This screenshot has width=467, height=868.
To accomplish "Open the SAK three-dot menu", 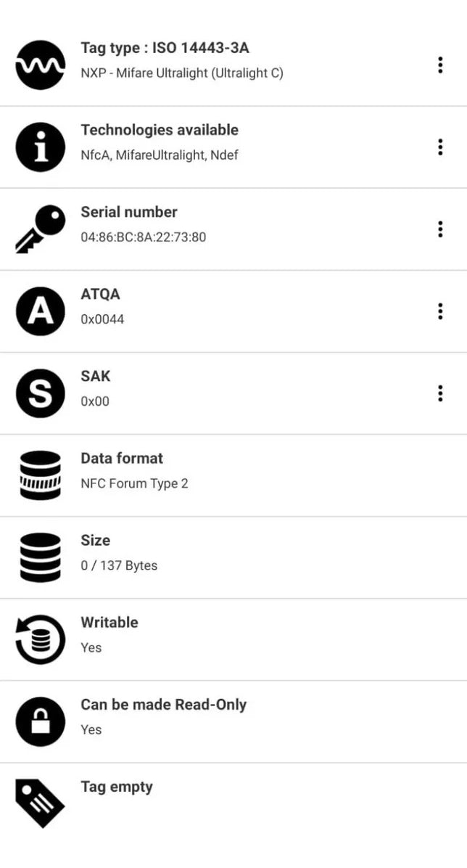I will pyautogui.click(x=440, y=393).
